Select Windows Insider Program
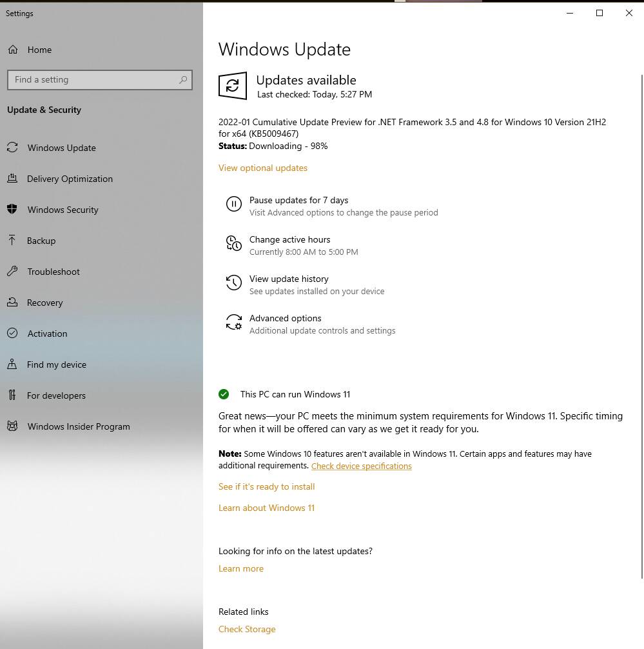644x649 pixels. [x=78, y=426]
